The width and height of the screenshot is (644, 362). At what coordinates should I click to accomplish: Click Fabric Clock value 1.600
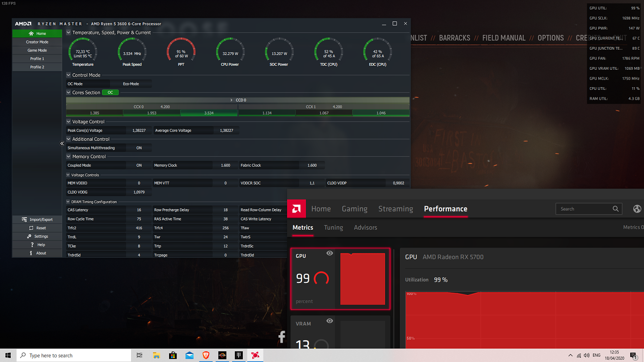pos(312,165)
